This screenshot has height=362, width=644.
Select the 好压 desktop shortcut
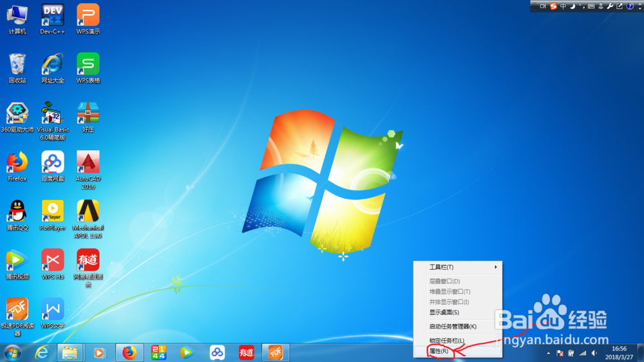point(88,117)
